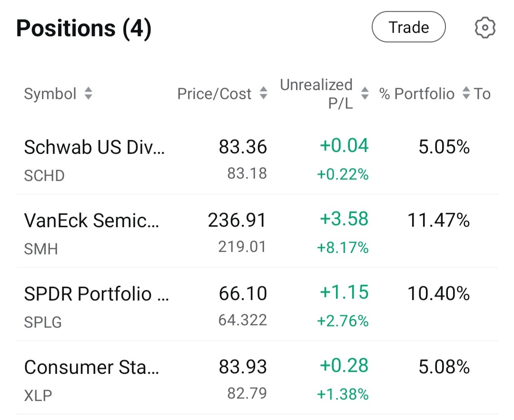Tap Unrealized P/L column header
The width and height of the screenshot is (514, 420).
point(316,94)
